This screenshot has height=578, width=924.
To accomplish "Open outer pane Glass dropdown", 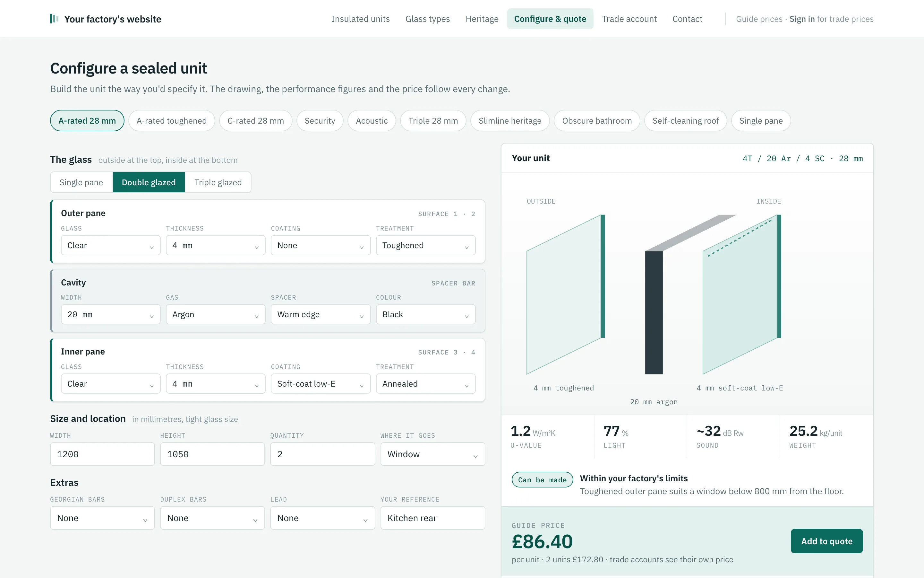I will [111, 245].
